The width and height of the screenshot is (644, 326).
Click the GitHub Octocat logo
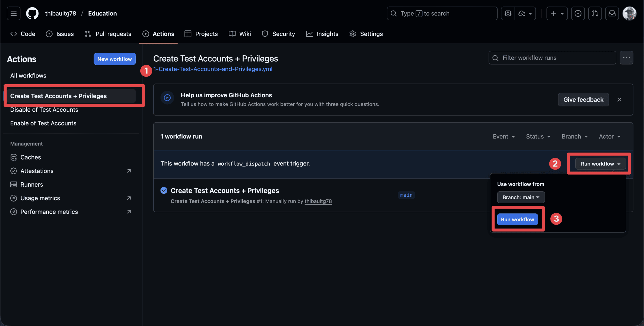pyautogui.click(x=32, y=13)
